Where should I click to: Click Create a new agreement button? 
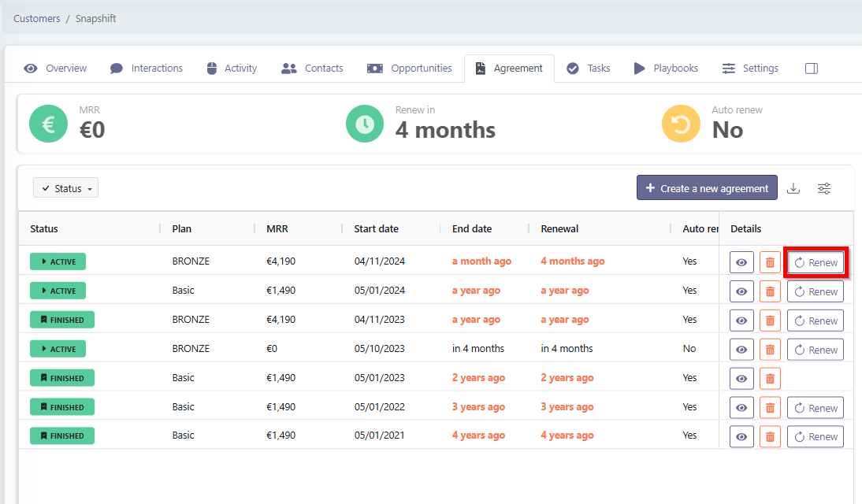(x=707, y=188)
